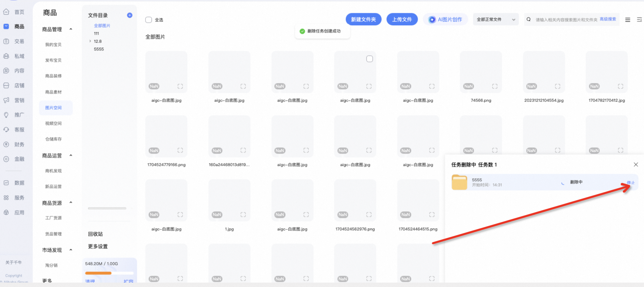Collapse the 商品运营 section

pyautogui.click(x=71, y=155)
